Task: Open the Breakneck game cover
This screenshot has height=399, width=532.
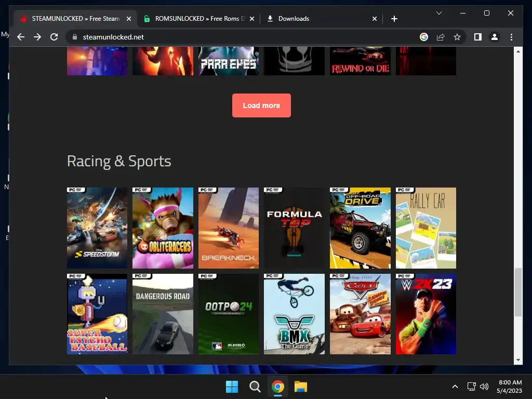Action: tap(229, 228)
